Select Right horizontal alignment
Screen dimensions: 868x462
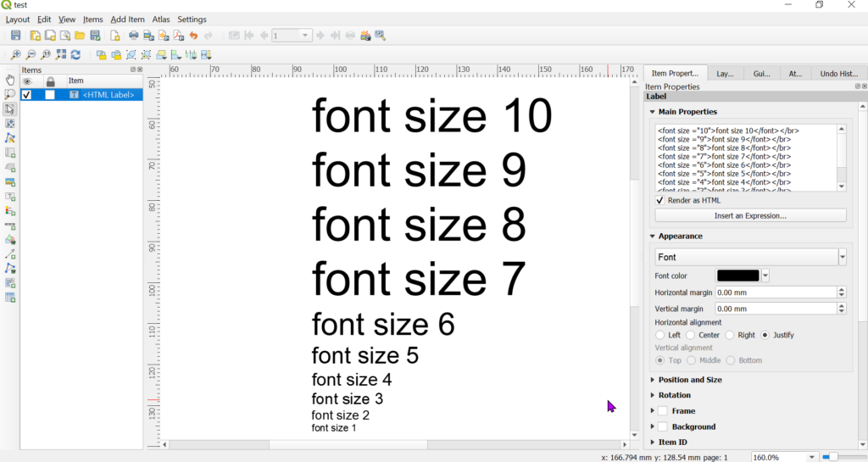(x=730, y=336)
